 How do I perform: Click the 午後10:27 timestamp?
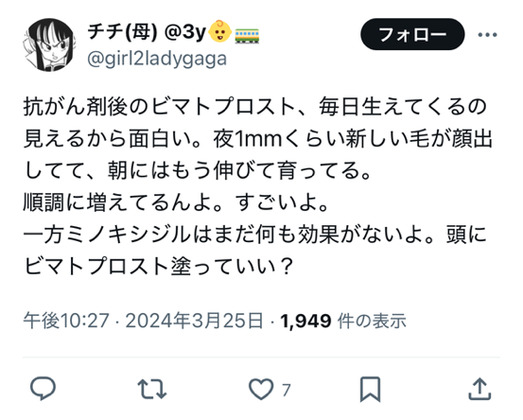point(66,321)
